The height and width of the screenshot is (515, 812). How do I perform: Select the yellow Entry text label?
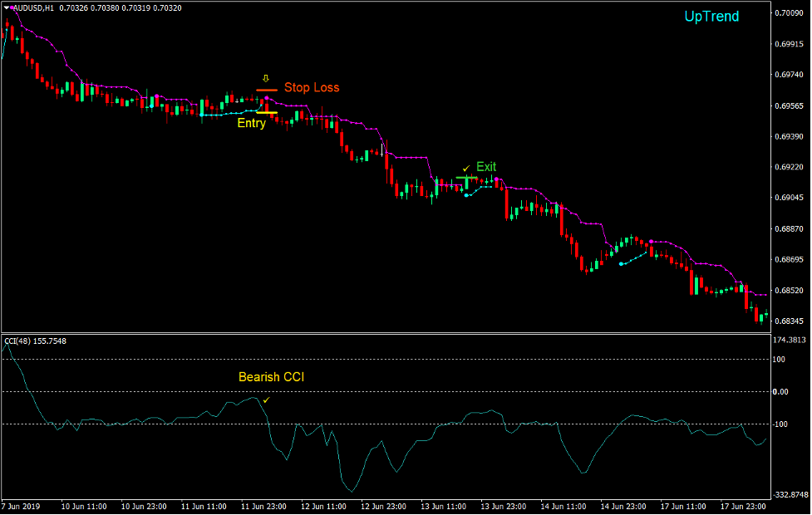tap(251, 123)
